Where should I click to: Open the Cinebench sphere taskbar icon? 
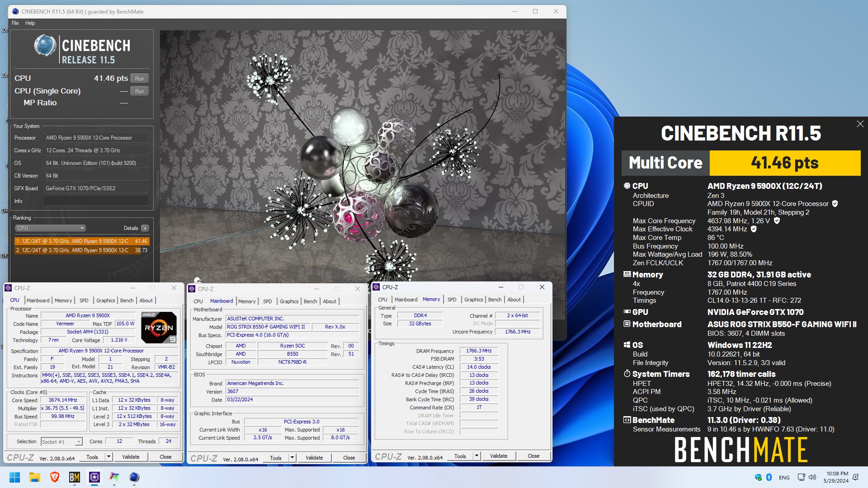tap(134, 477)
